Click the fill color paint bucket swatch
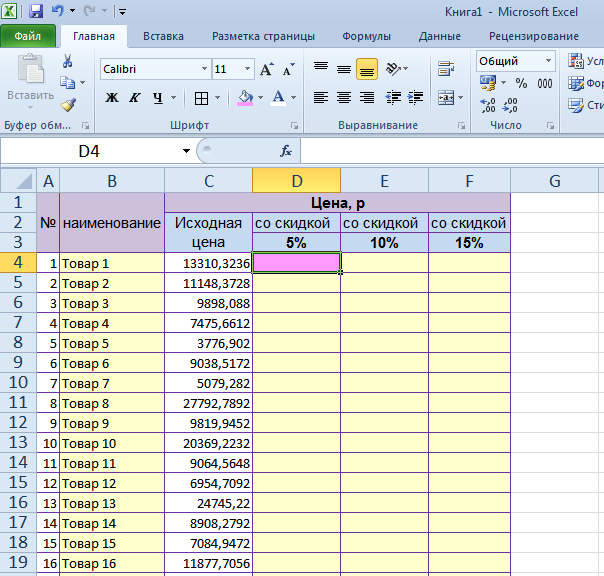Screen dimensions: 604x576 [244, 98]
